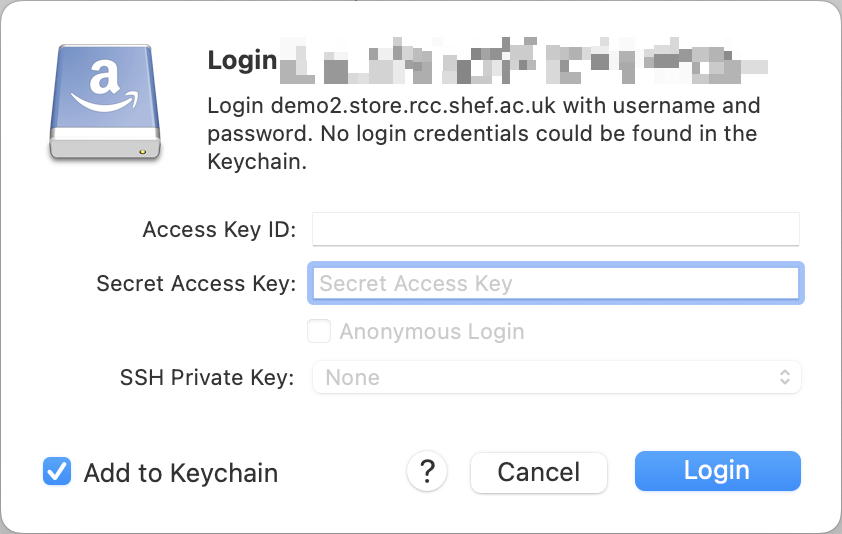842x534 pixels.
Task: Focus the Access Key ID field
Action: (555, 229)
